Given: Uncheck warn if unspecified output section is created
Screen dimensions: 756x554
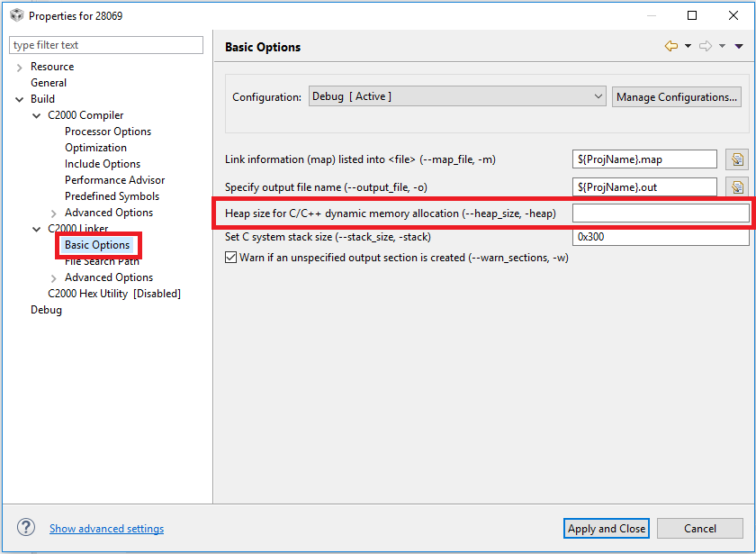Looking at the screenshot, I should (x=229, y=258).
